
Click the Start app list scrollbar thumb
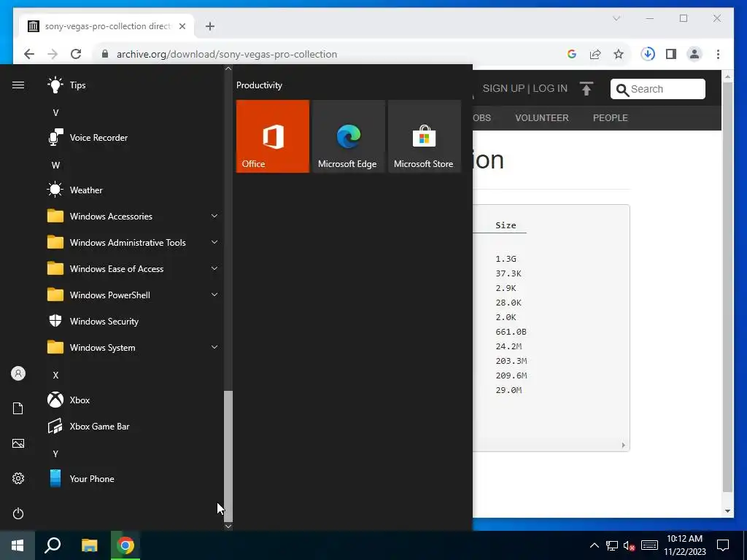(x=228, y=456)
